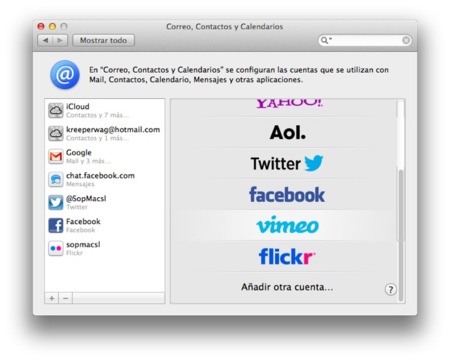Image resolution: width=450 pixels, height=361 pixels.
Task: Add an account with the plus button
Action: [x=52, y=298]
